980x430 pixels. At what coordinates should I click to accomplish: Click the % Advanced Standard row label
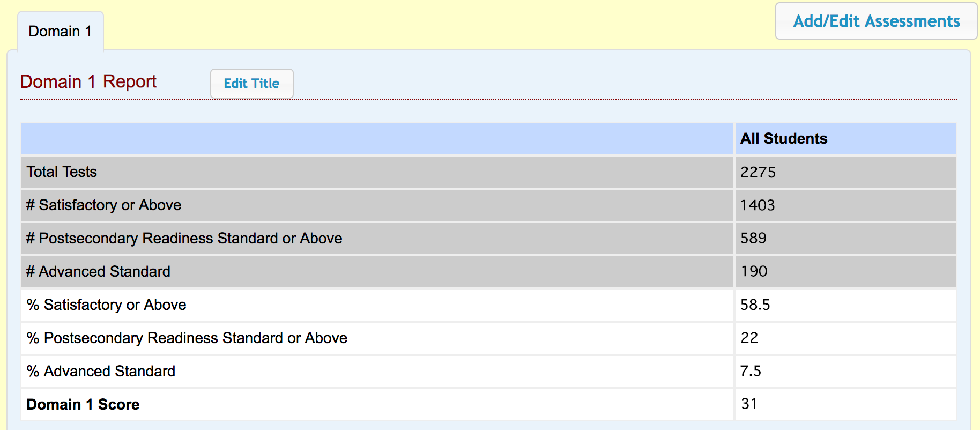(101, 372)
